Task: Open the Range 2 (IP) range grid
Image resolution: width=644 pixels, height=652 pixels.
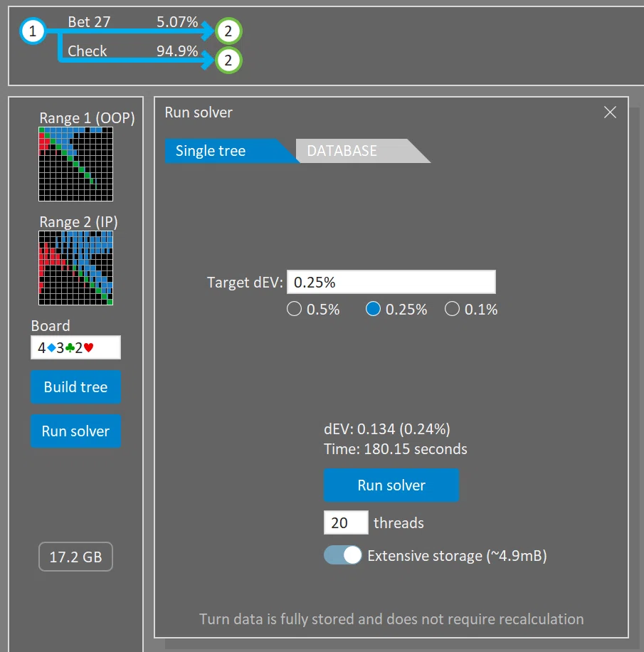Action: pyautogui.click(x=75, y=268)
